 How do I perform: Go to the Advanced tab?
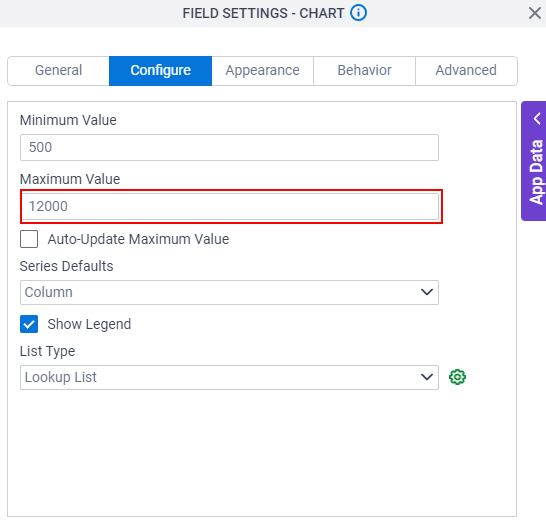(466, 71)
